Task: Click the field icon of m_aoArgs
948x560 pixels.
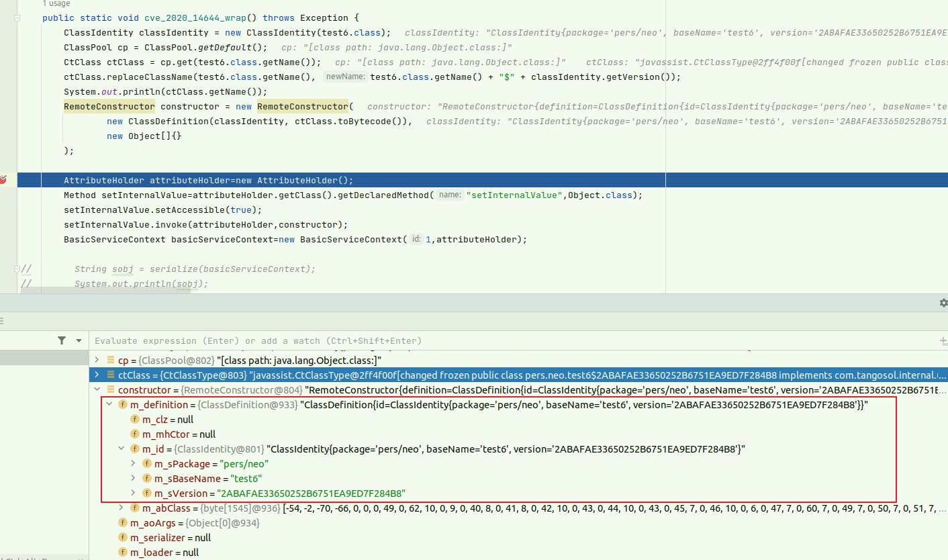Action: point(123,522)
